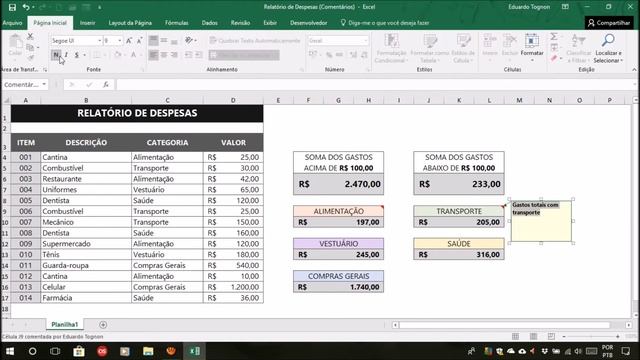Open Formatação Condicional dropdown
640x360 pixels.
391,48
